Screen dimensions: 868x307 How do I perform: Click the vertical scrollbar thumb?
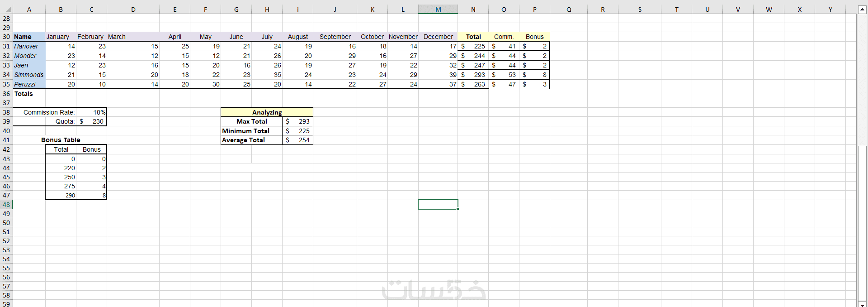(x=862, y=223)
